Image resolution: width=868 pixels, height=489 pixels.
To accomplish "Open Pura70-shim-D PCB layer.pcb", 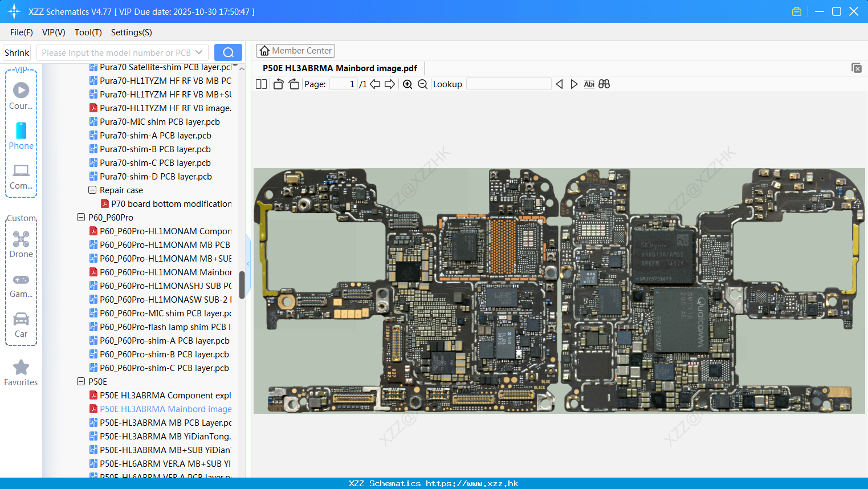I will (x=150, y=177).
